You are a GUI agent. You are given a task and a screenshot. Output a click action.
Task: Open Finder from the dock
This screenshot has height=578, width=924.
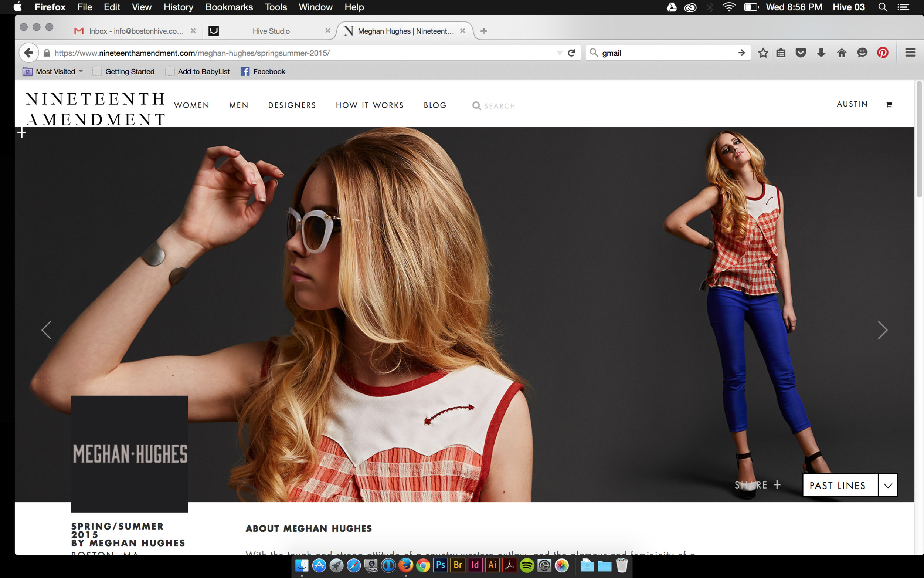tap(302, 565)
